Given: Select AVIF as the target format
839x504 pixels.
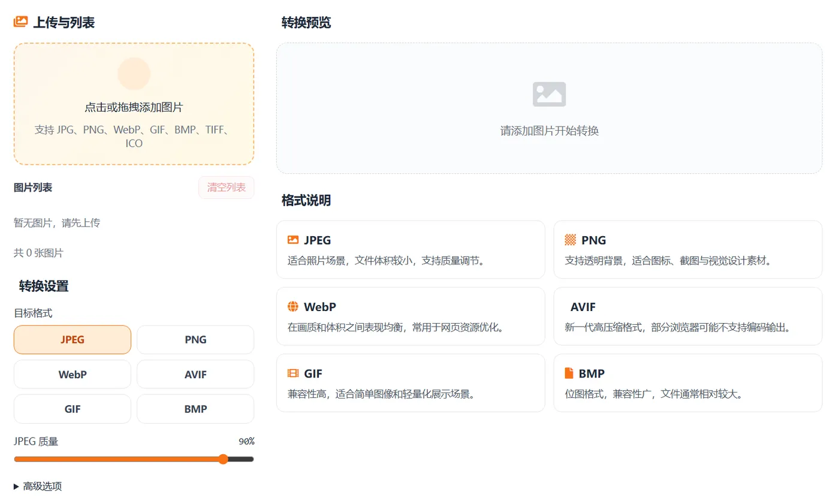Looking at the screenshot, I should [x=195, y=374].
